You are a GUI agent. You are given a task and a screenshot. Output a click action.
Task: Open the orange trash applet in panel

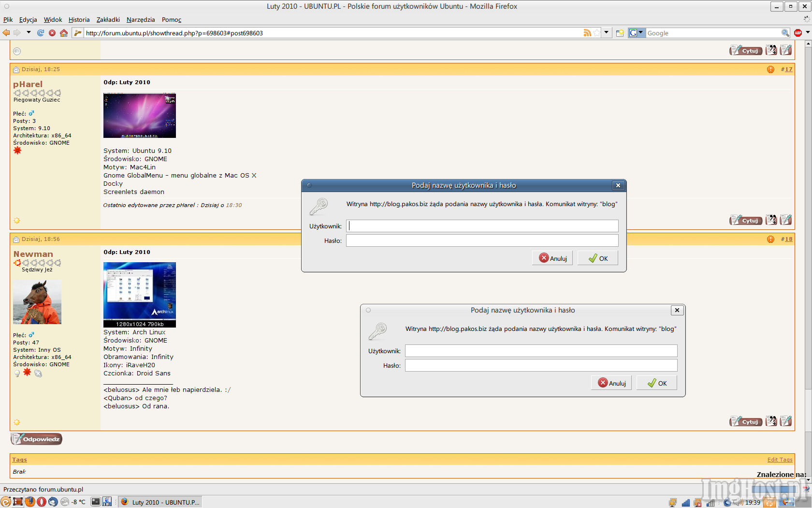click(x=769, y=502)
